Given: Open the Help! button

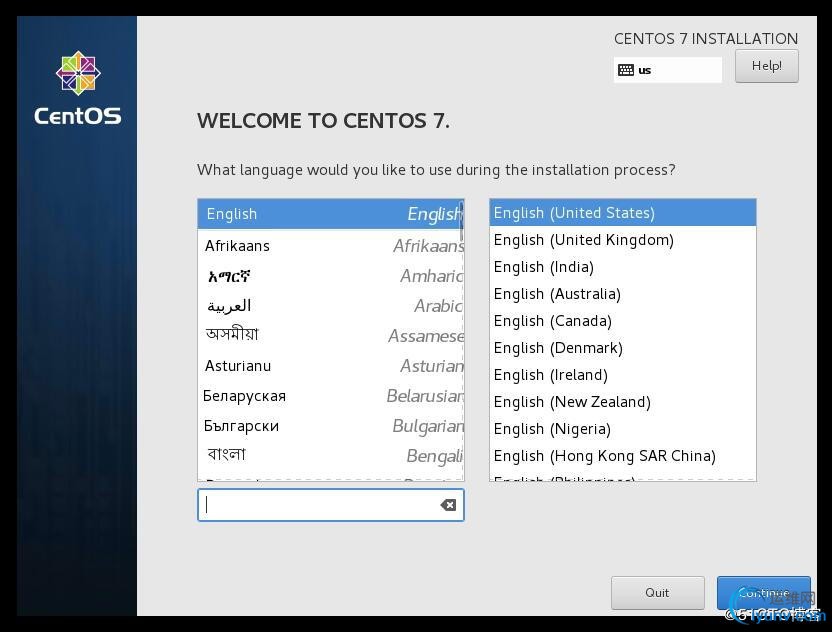Looking at the screenshot, I should [767, 66].
